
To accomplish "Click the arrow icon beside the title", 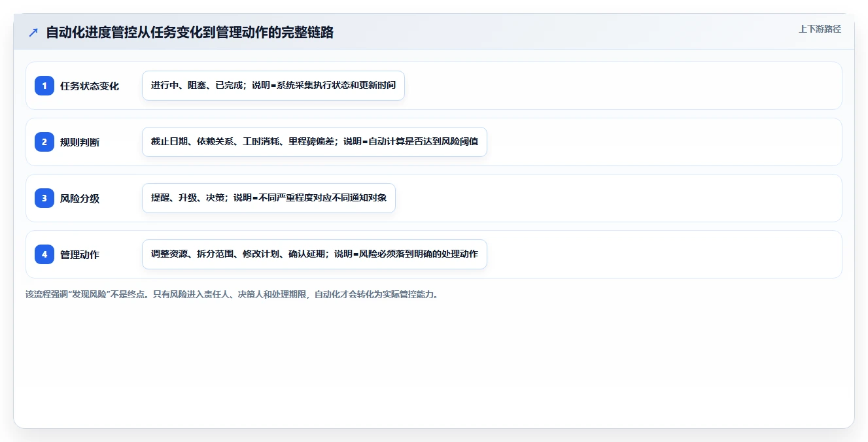I will (33, 32).
